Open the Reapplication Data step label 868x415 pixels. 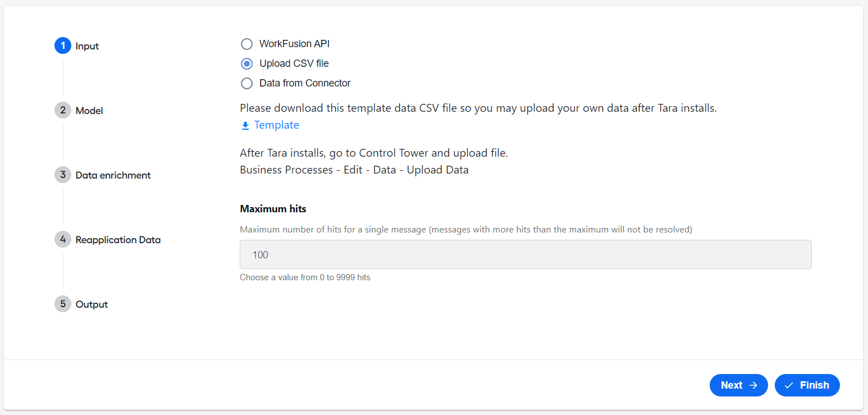coord(118,240)
